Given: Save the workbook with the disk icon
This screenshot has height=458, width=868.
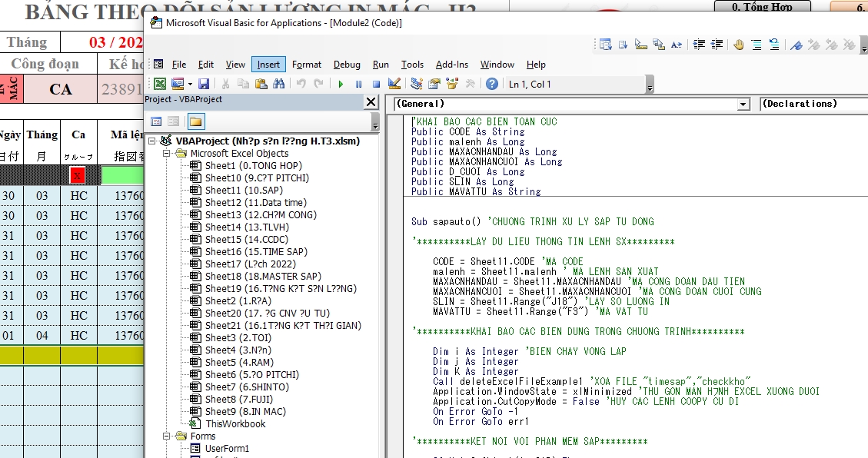Looking at the screenshot, I should 204,84.
